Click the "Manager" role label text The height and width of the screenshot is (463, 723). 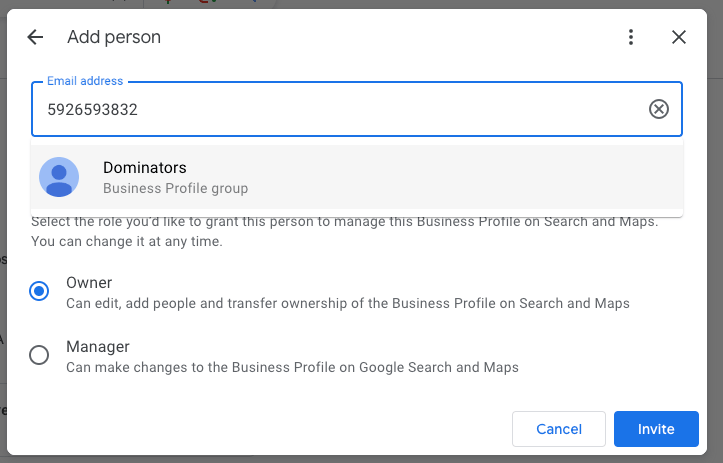pos(98,347)
